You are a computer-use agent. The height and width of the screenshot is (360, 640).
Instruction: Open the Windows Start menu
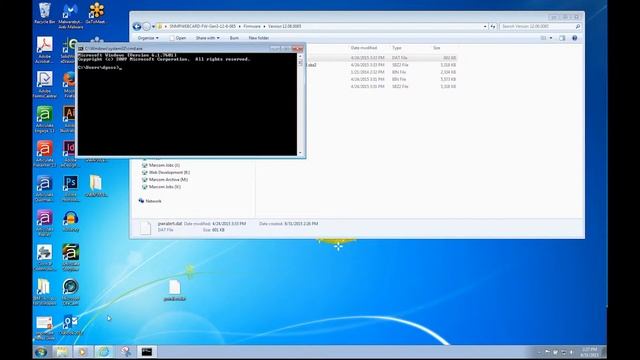click(40, 352)
